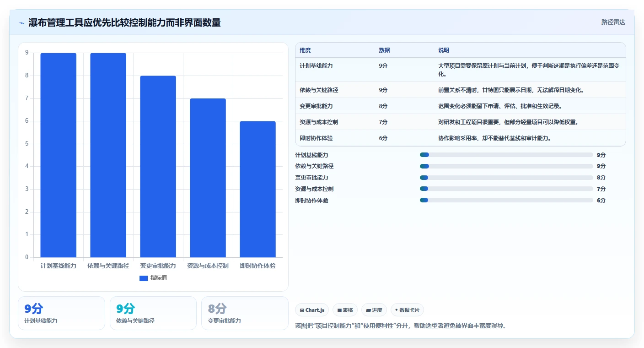Click the 依赖与关键路径 x-axis label
Image resolution: width=644 pixels, height=348 pixels.
click(x=108, y=266)
